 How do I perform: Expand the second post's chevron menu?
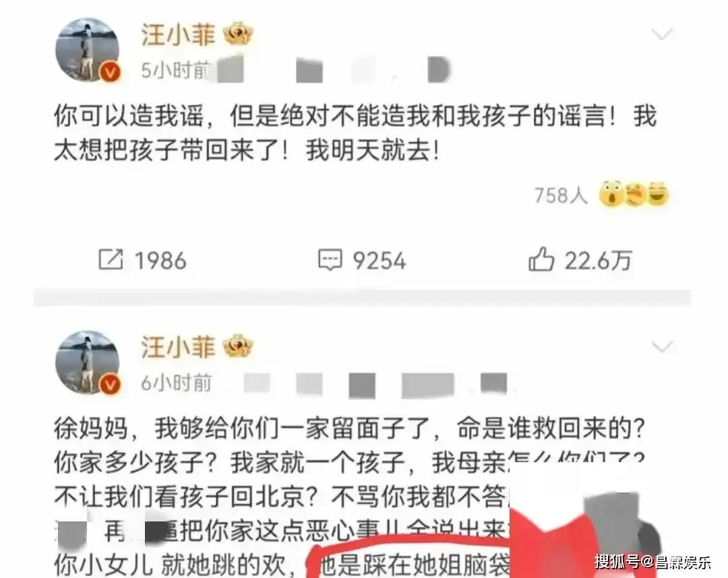click(662, 346)
